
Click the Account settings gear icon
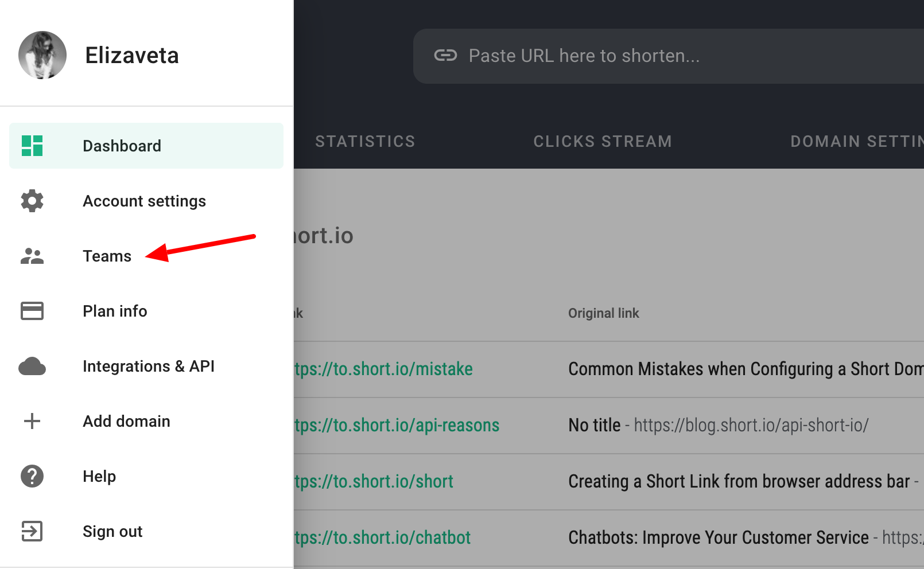point(32,201)
